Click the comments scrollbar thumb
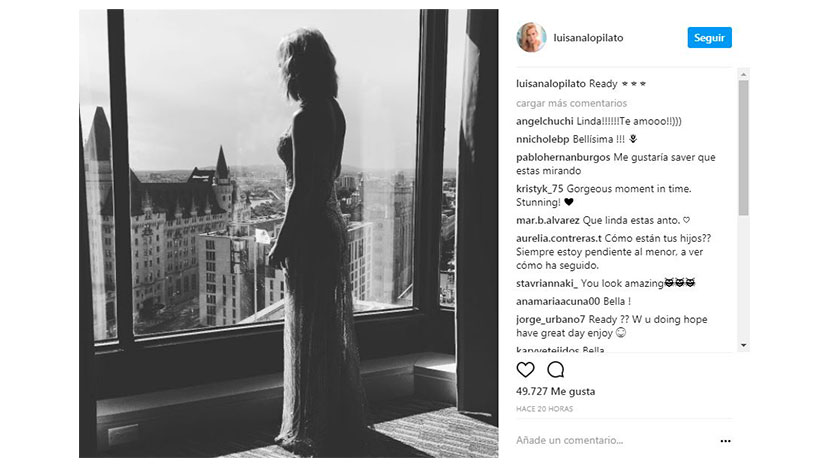 pos(743,148)
